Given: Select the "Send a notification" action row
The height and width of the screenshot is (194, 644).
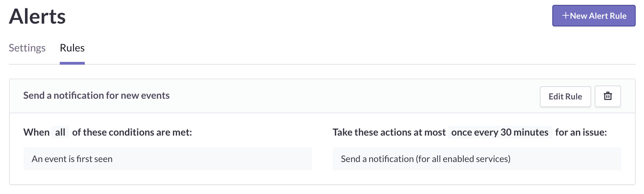Looking at the screenshot, I should (x=477, y=159).
